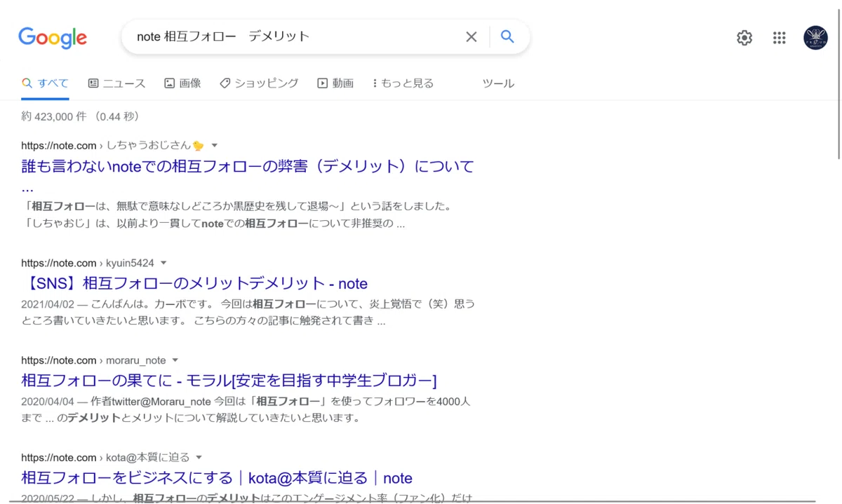Click URL https://note.com › しちゃうおじさん
This screenshot has width=842, height=504.
112,146
